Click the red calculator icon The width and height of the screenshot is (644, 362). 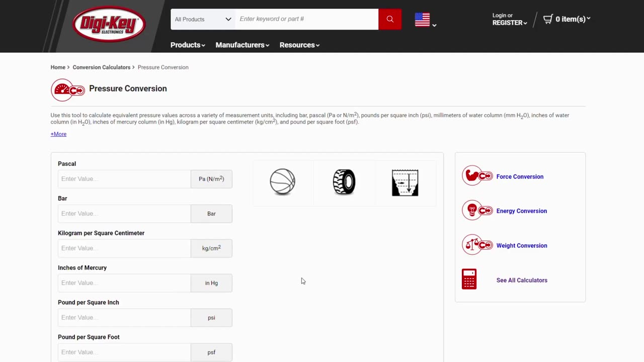[x=469, y=279]
